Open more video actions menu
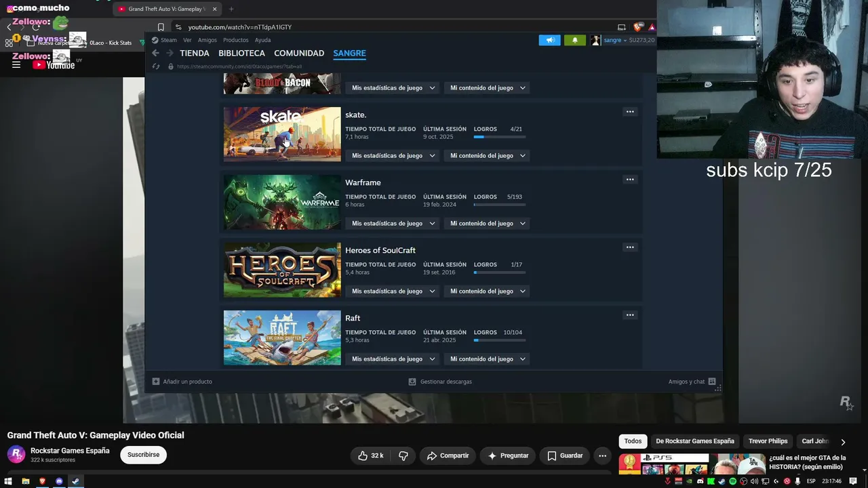Image resolution: width=868 pixels, height=488 pixels. point(602,455)
